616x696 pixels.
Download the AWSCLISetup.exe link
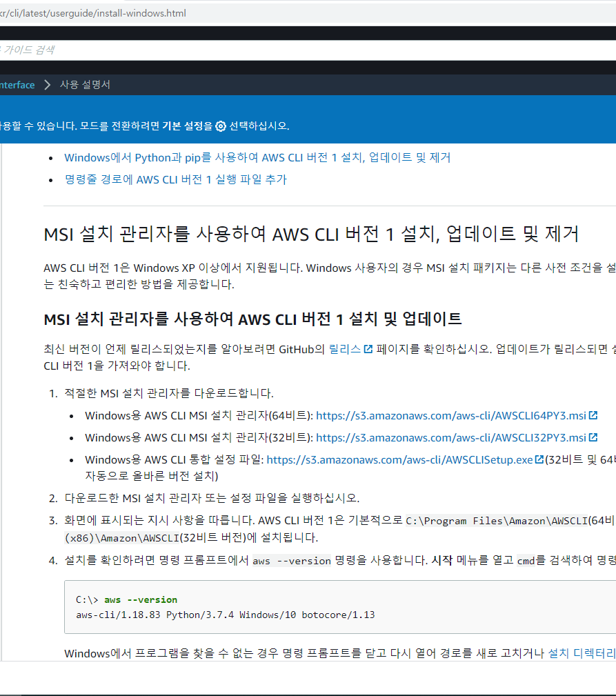click(x=399, y=460)
